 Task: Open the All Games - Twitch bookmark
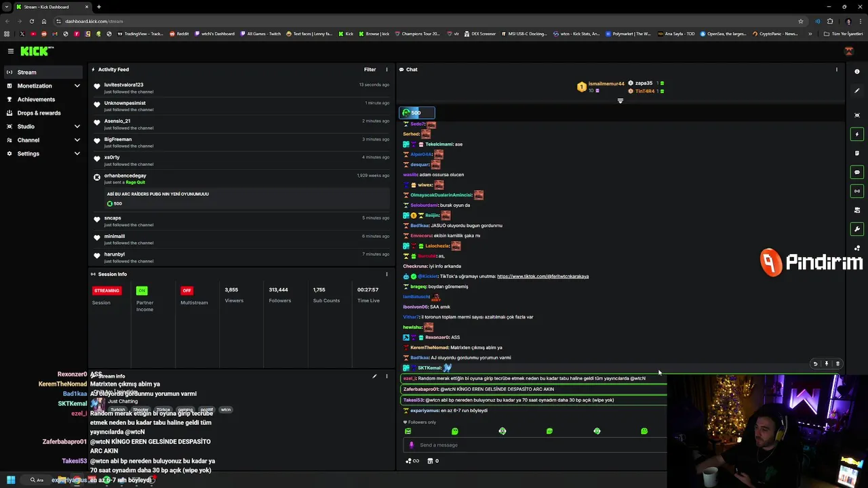pyautogui.click(x=260, y=34)
